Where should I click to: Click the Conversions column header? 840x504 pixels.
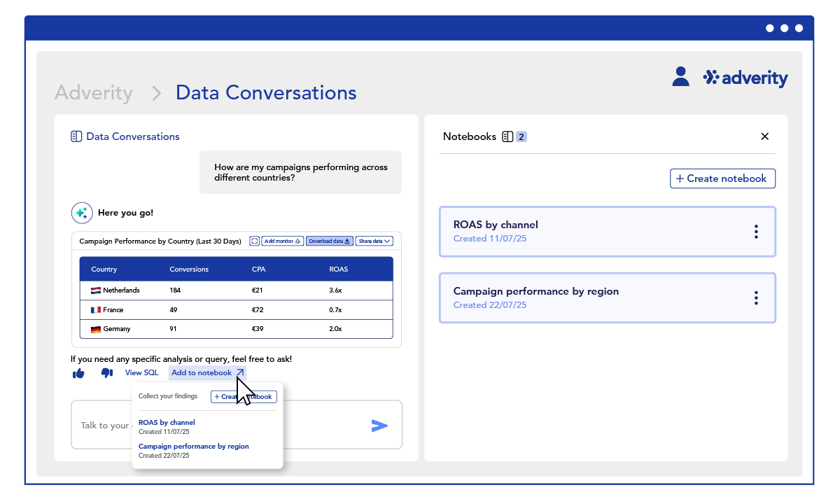[x=189, y=269]
